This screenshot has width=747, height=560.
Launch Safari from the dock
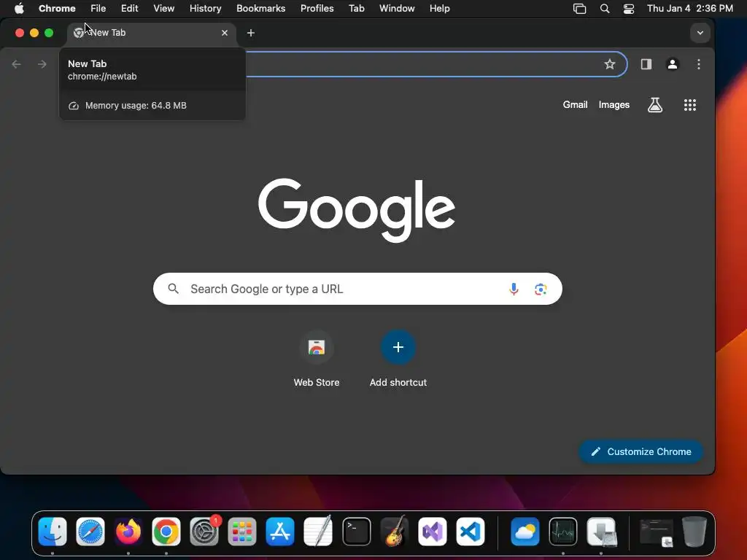point(90,532)
